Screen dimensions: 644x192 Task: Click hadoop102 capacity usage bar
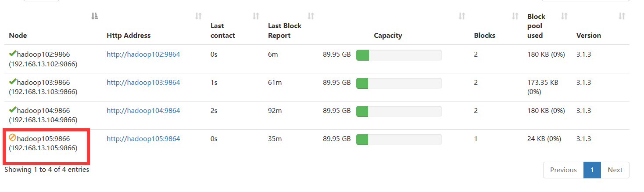pyautogui.click(x=399, y=55)
